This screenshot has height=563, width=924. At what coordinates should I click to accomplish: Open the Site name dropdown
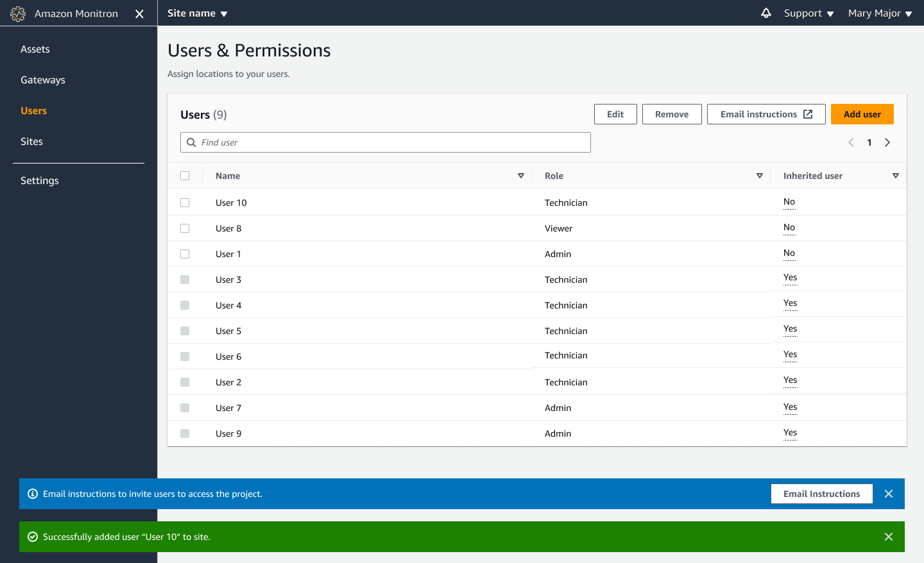[197, 13]
